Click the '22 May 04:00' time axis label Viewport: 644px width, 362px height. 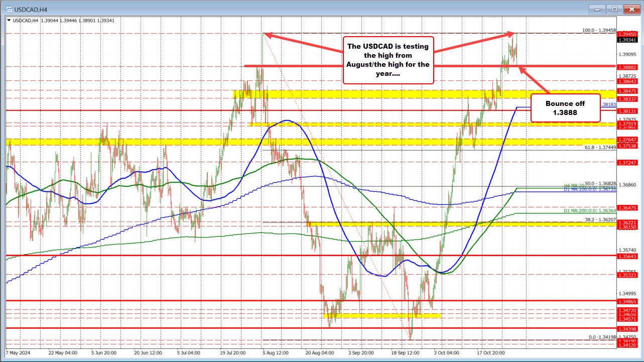click(63, 352)
